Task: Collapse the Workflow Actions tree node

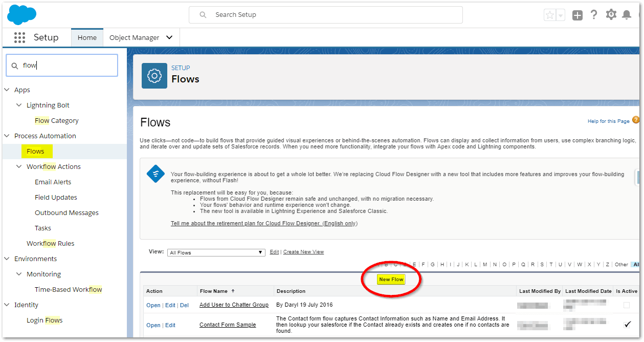Action: [x=19, y=166]
